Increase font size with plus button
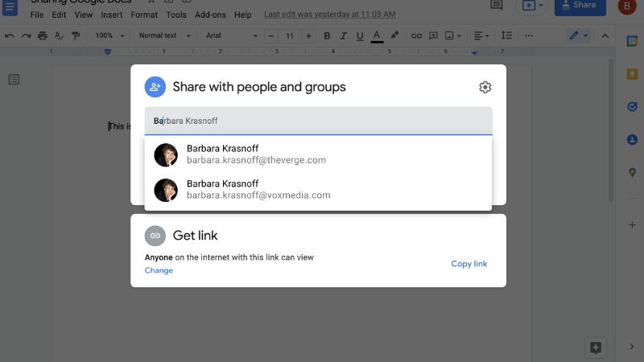The height and width of the screenshot is (362, 644). [x=308, y=36]
